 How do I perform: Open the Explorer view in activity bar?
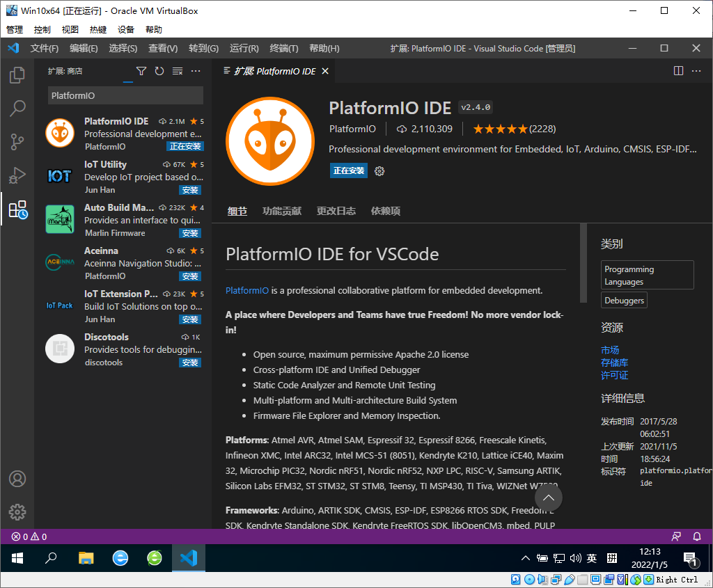coord(17,75)
